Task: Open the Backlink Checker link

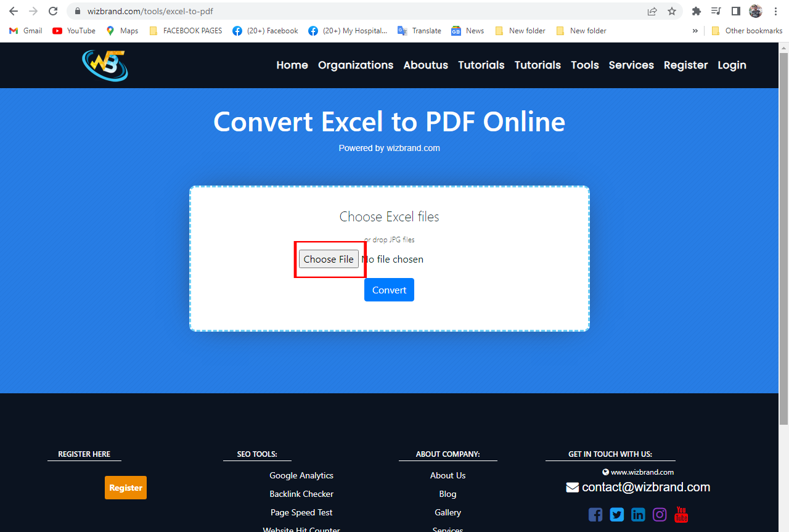Action: (x=301, y=494)
